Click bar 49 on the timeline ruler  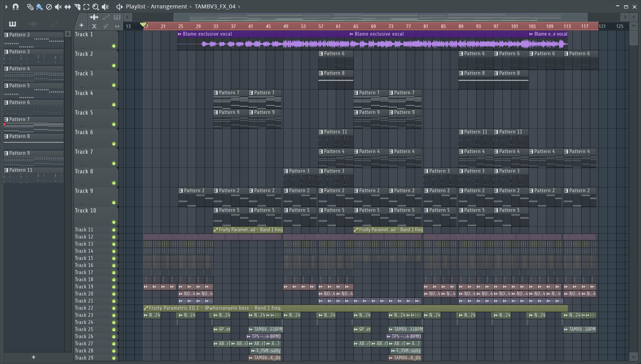286,26
